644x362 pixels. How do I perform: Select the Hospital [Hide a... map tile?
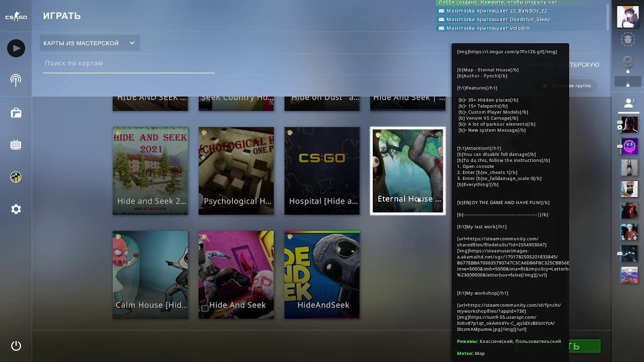click(322, 171)
